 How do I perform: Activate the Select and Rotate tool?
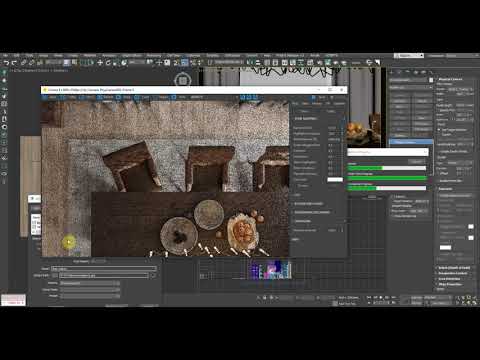tap(108, 62)
